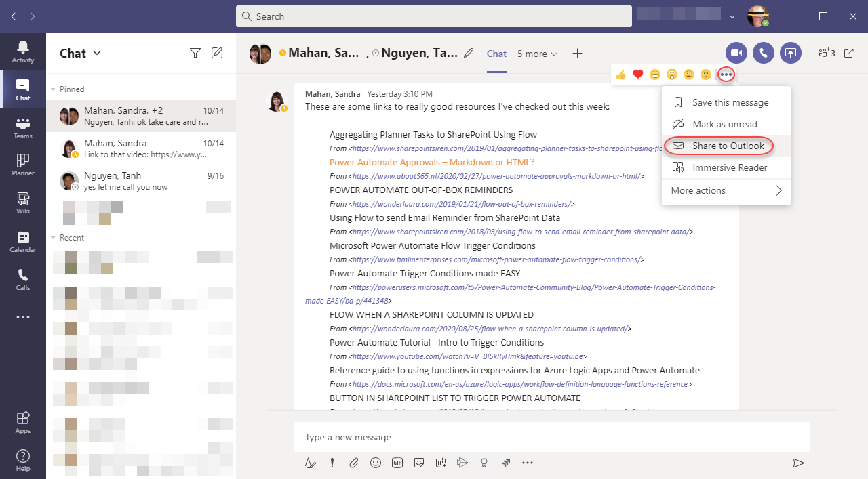React to the message with a heart
868x479 pixels.
click(x=637, y=75)
